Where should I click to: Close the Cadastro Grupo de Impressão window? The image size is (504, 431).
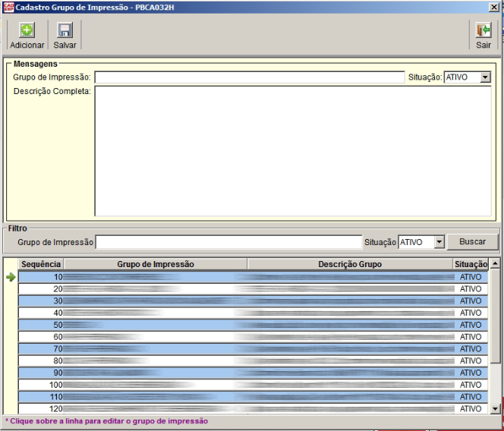493,7
